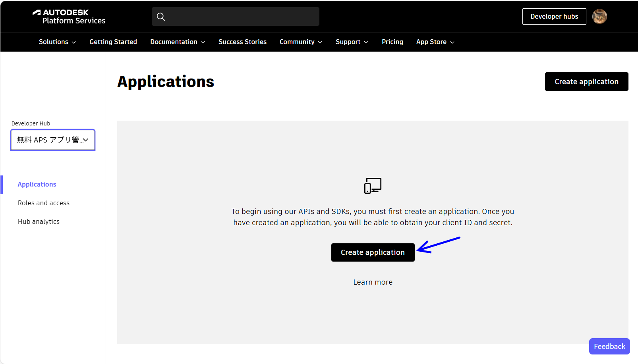The image size is (638, 364).
Task: Open the Documentation dropdown
Action: [177, 42]
